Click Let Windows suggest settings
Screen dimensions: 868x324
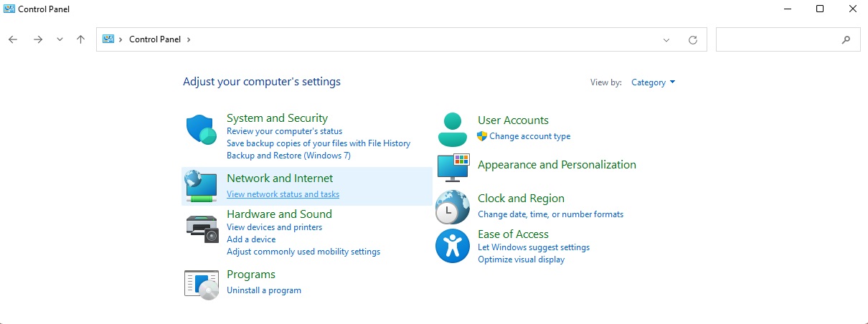pyautogui.click(x=534, y=247)
